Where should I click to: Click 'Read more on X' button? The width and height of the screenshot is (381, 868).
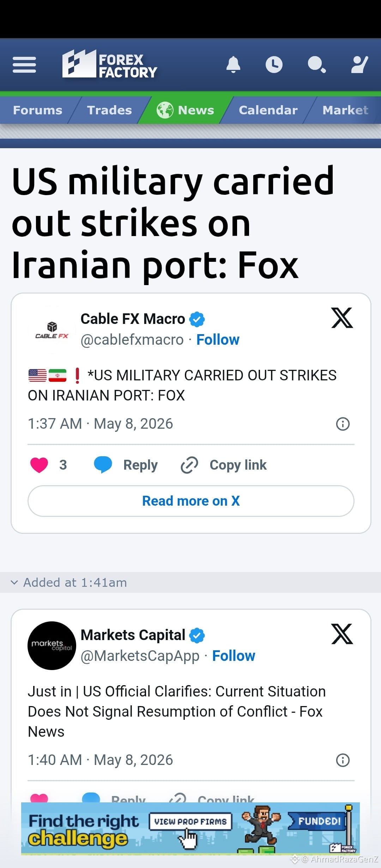click(x=191, y=501)
